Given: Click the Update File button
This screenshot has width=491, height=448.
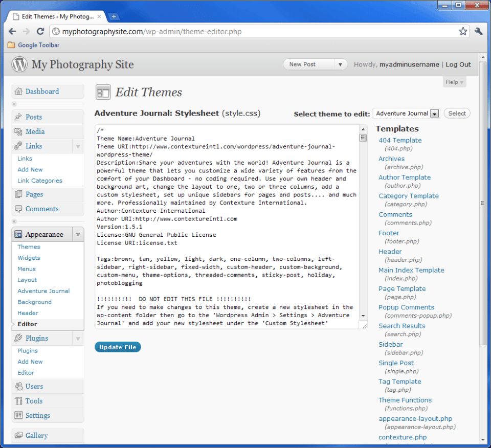Looking at the screenshot, I should (118, 347).
